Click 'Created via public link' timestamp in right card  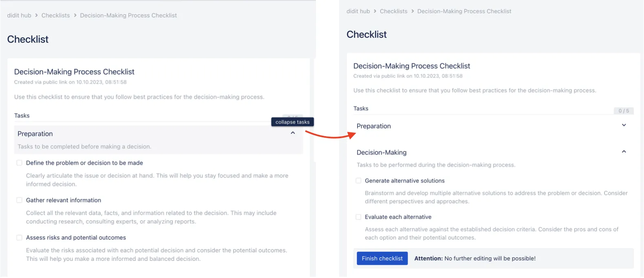pyautogui.click(x=408, y=76)
